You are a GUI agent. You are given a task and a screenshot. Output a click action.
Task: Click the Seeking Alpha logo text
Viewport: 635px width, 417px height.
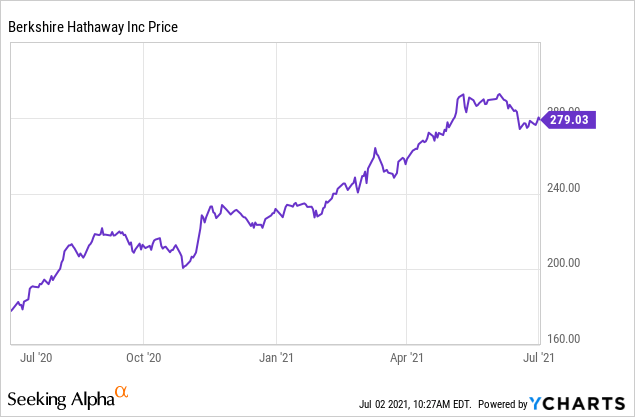tap(60, 399)
